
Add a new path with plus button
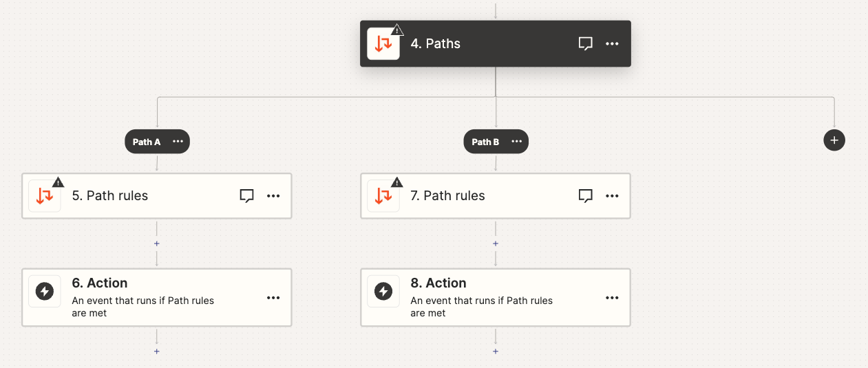tap(834, 140)
